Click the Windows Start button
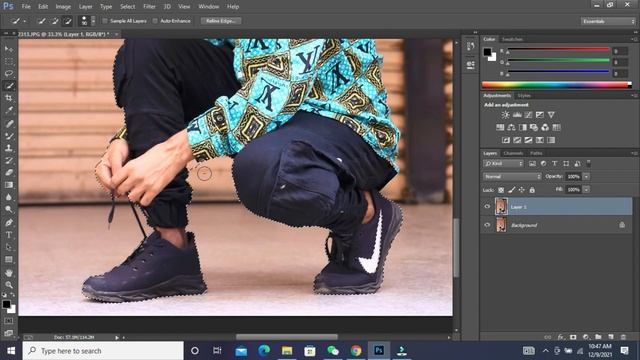 (11, 351)
